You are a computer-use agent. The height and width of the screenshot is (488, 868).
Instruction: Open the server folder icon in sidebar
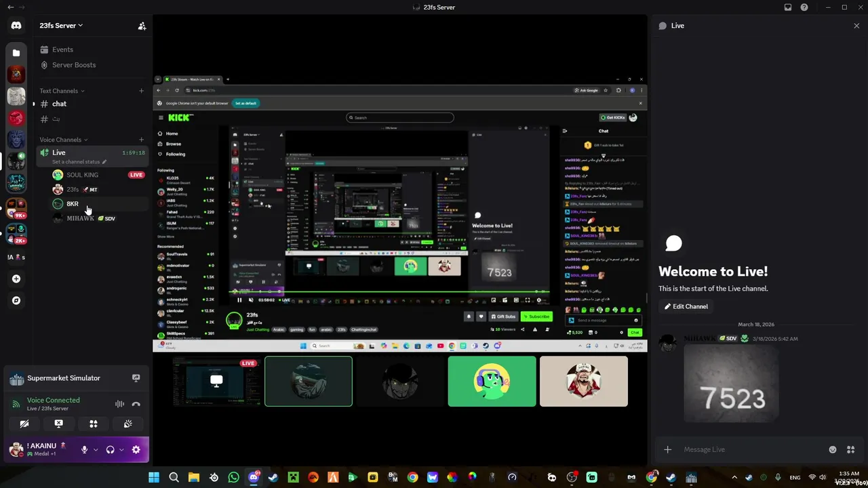pyautogui.click(x=16, y=53)
